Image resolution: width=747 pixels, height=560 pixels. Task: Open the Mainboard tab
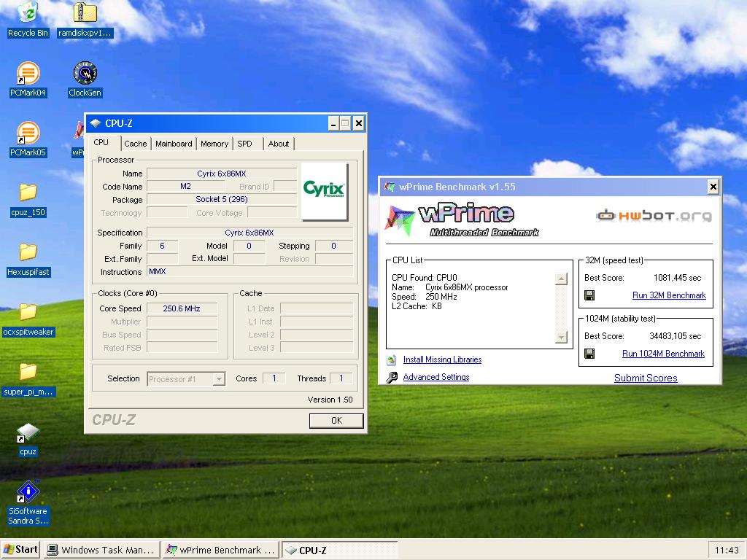174,144
